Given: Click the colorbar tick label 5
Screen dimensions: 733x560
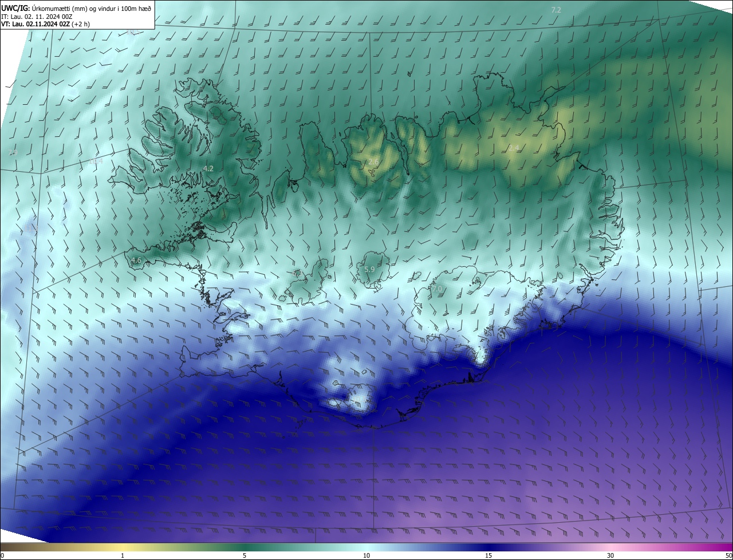Looking at the screenshot, I should (245, 555).
